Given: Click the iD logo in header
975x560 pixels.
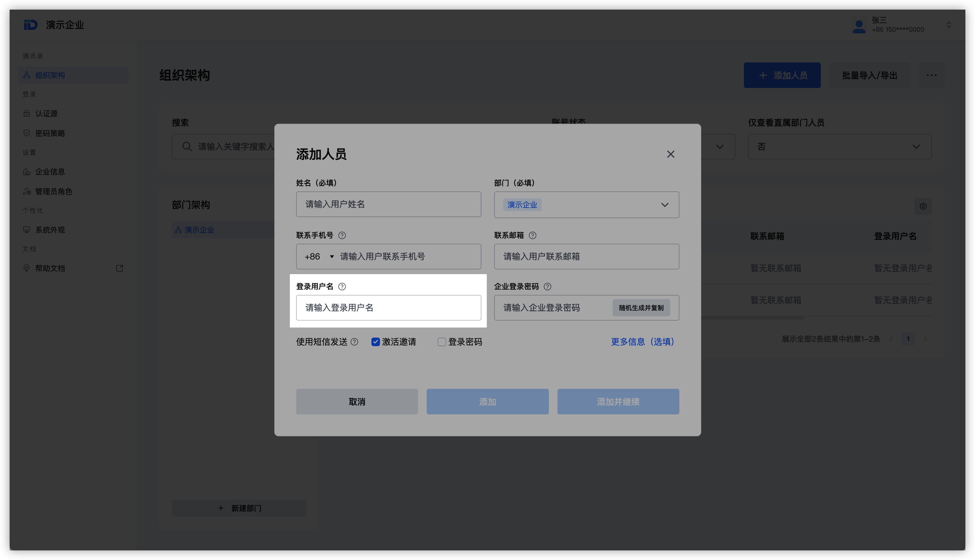Looking at the screenshot, I should pos(30,25).
